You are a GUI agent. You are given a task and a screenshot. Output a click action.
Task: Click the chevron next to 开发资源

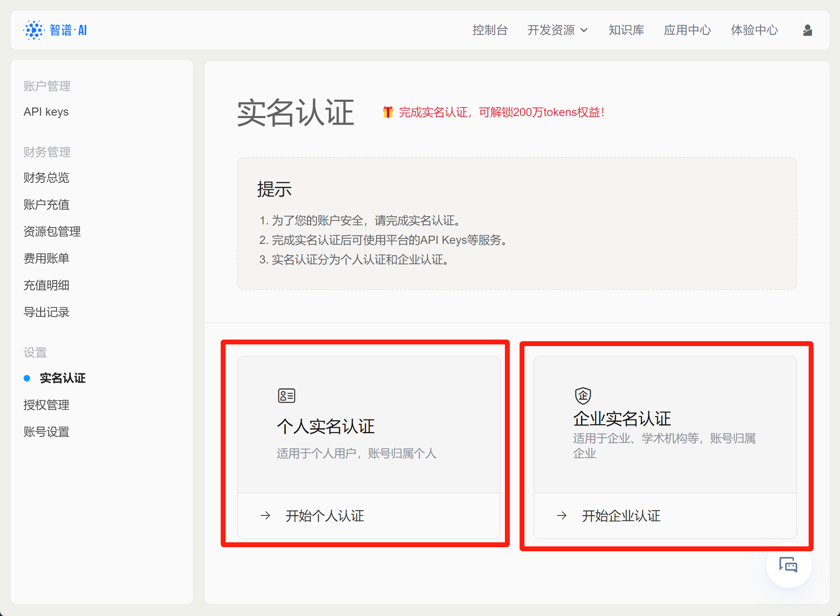[x=584, y=30]
